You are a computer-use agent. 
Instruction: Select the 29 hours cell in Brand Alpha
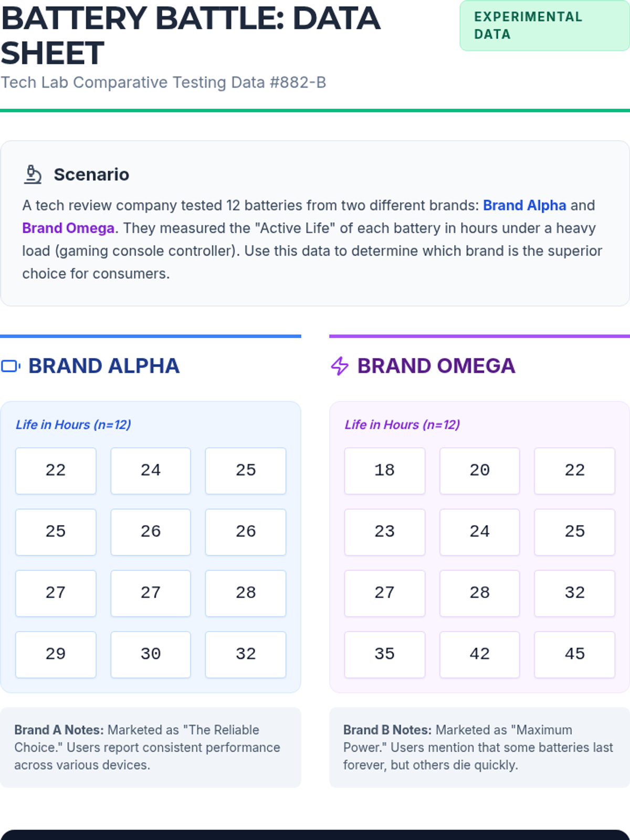pyautogui.click(x=56, y=654)
